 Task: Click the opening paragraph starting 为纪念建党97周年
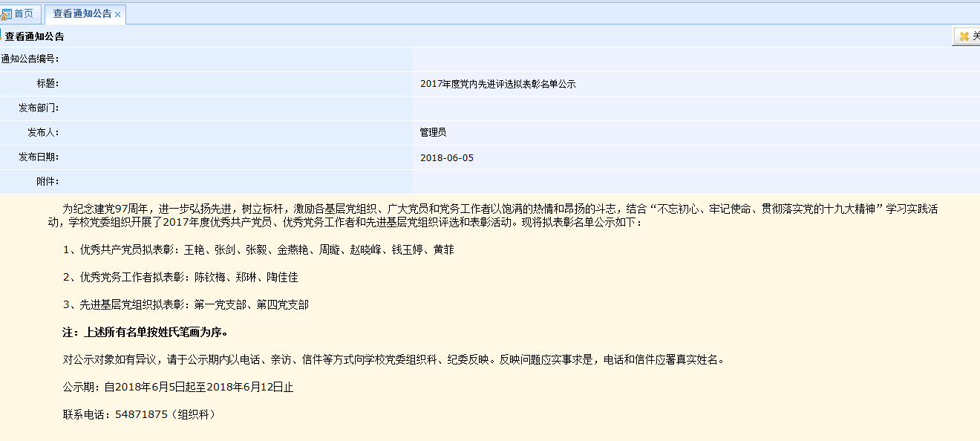[494, 215]
